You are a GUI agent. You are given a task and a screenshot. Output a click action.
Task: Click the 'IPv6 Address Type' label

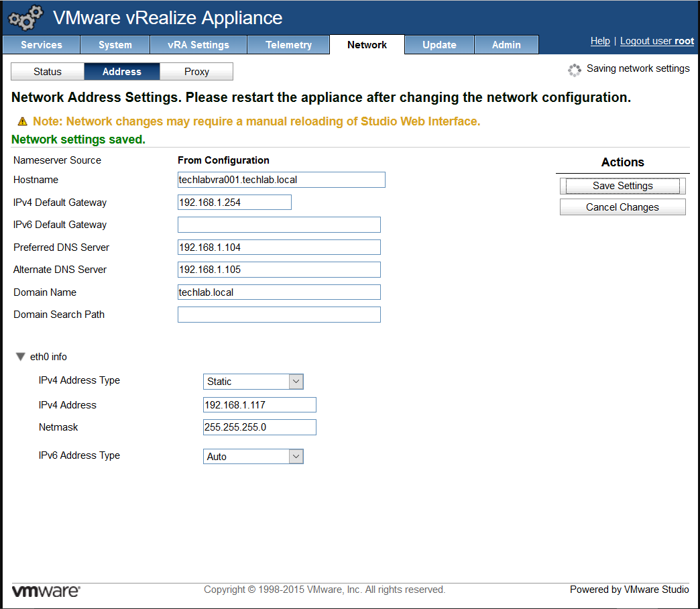[79, 455]
